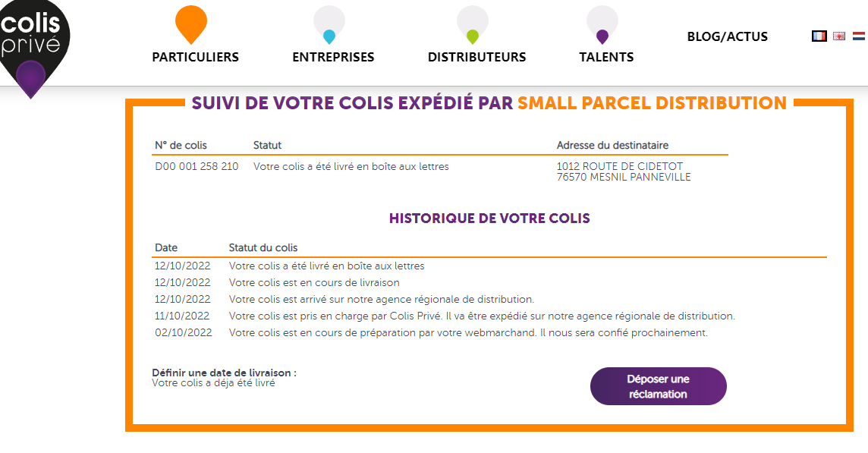
Task: Click the 02/10/2022 history entry
Action: point(183,332)
